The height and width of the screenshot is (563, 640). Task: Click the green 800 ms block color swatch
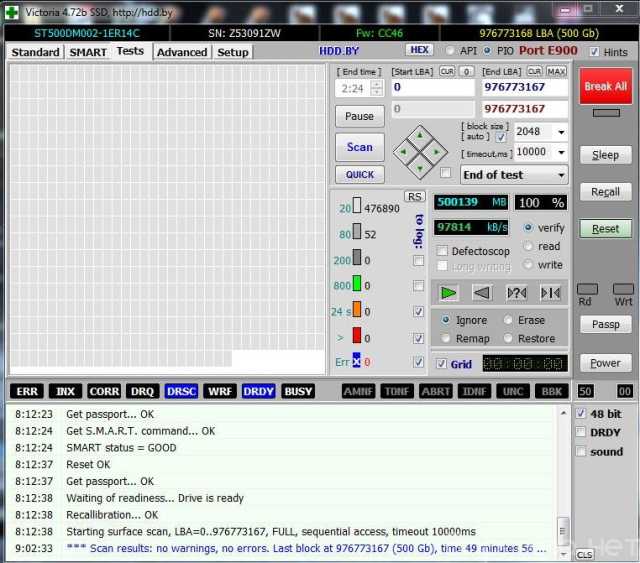355,286
